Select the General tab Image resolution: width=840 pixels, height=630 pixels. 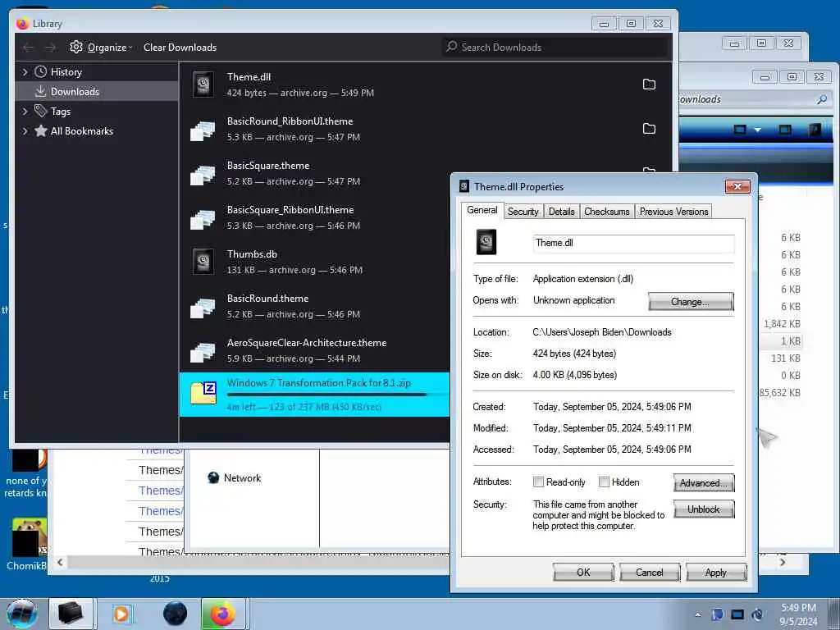pyautogui.click(x=482, y=210)
